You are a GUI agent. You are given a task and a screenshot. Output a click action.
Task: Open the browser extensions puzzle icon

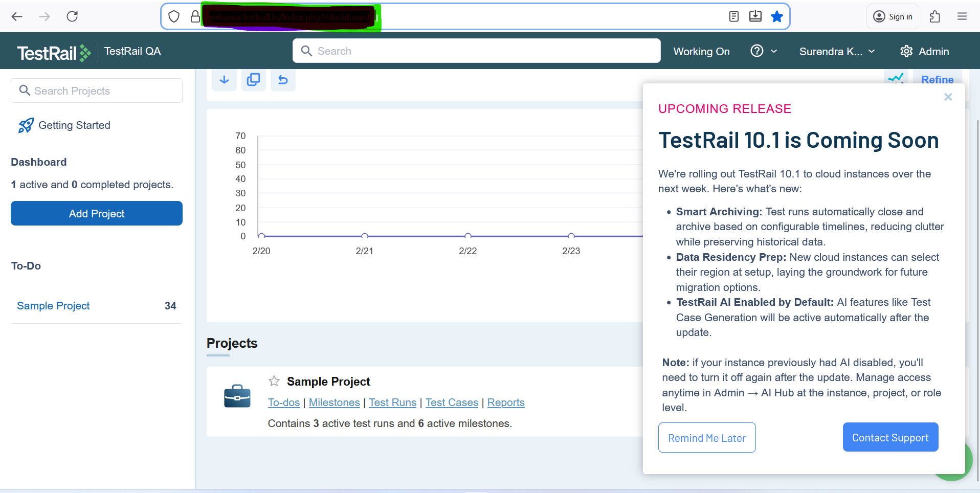click(934, 17)
